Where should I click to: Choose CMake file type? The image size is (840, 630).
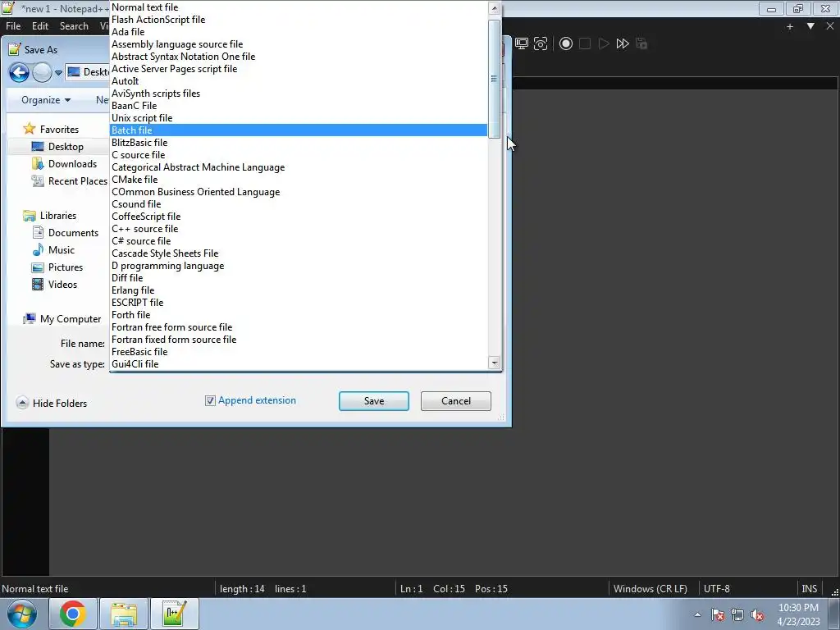click(299, 180)
